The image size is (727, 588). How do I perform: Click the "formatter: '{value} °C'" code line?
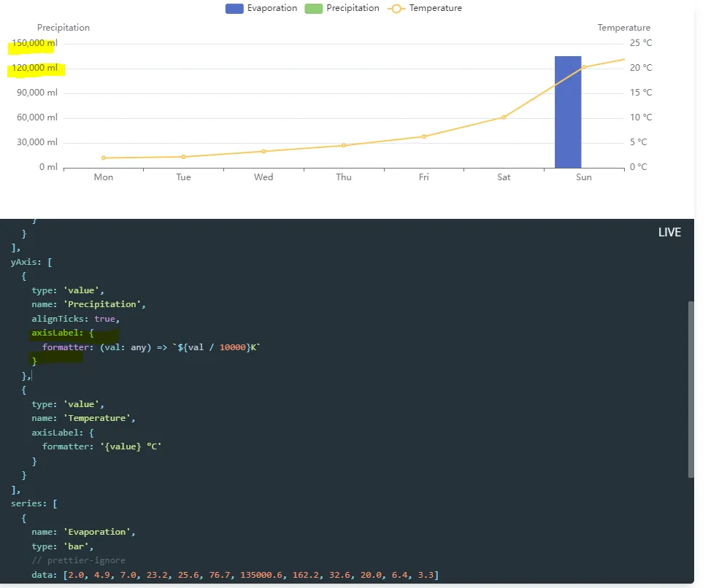[101, 446]
